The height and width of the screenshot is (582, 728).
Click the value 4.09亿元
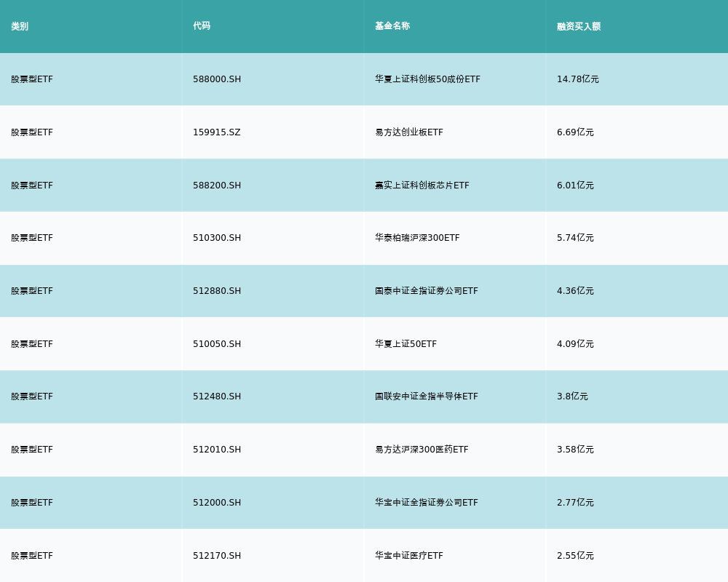tap(575, 344)
